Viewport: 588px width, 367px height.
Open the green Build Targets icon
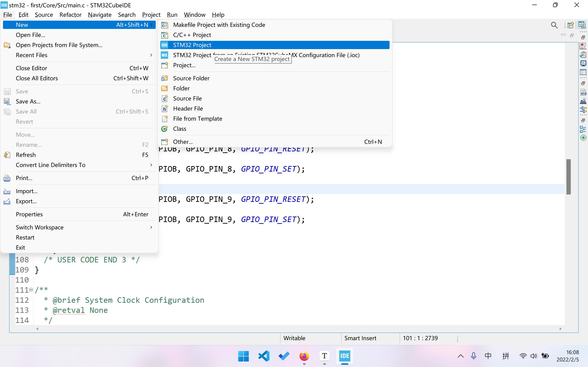(x=583, y=138)
